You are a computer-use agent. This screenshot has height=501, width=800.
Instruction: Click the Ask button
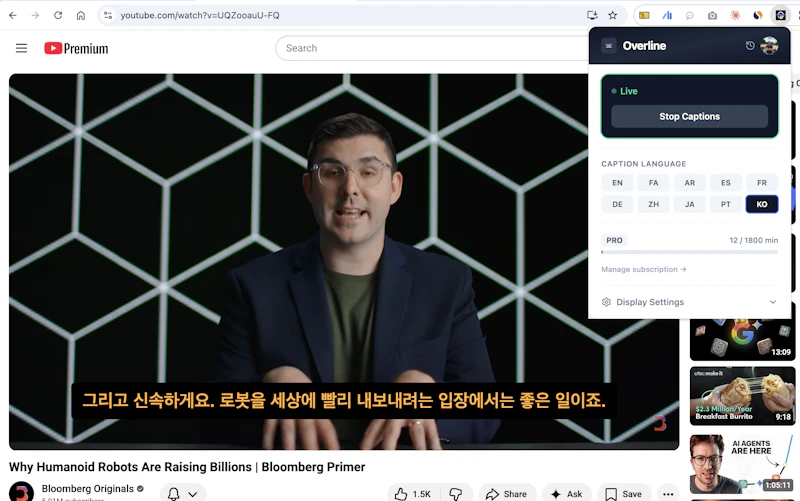coord(567,494)
